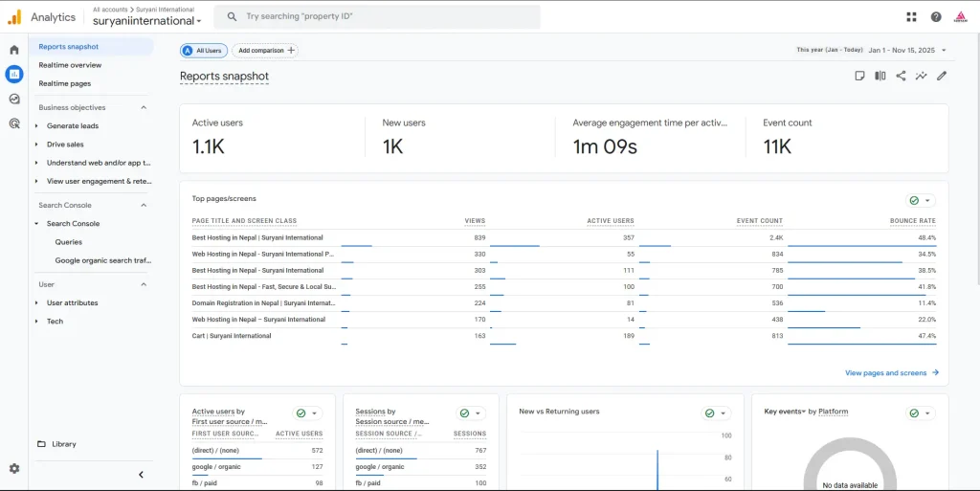This screenshot has width=980, height=491.
Task: Open Google organic search traffic report
Action: 103,260
